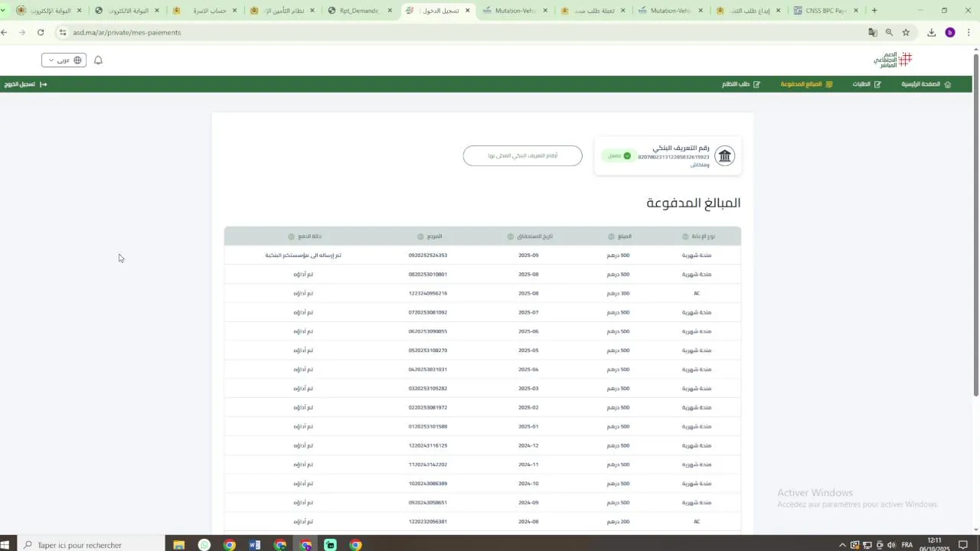Viewport: 980px width, 551px height.
Task: Click the bank building icon
Action: [x=724, y=156]
